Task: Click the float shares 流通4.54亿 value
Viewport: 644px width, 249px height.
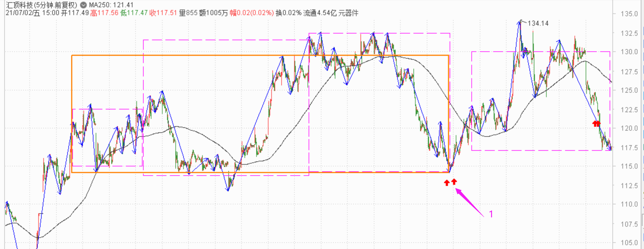Action: (x=320, y=13)
